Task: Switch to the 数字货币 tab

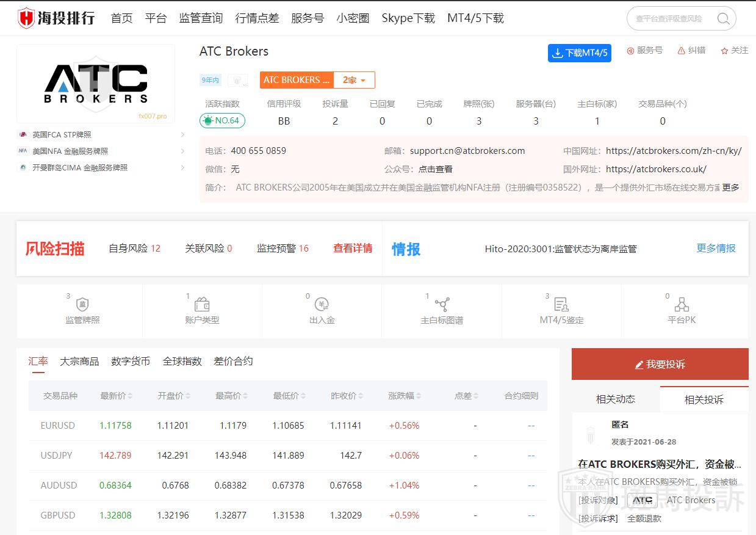Action: tap(131, 361)
